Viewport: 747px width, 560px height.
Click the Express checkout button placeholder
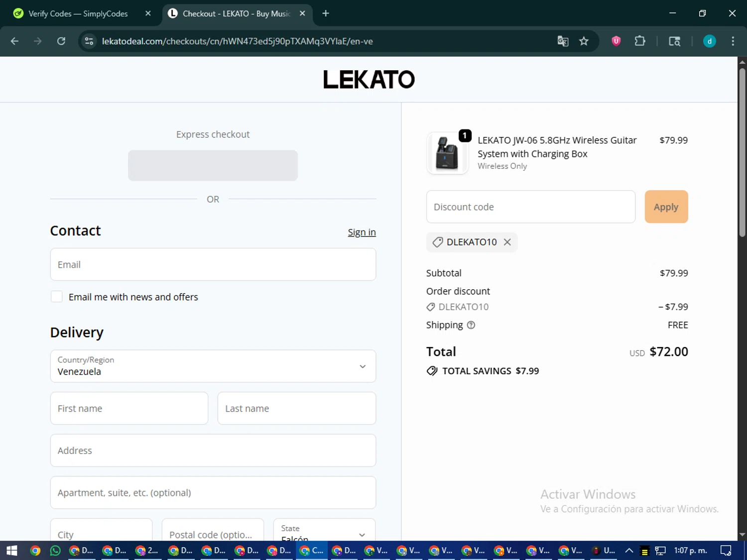(x=213, y=165)
